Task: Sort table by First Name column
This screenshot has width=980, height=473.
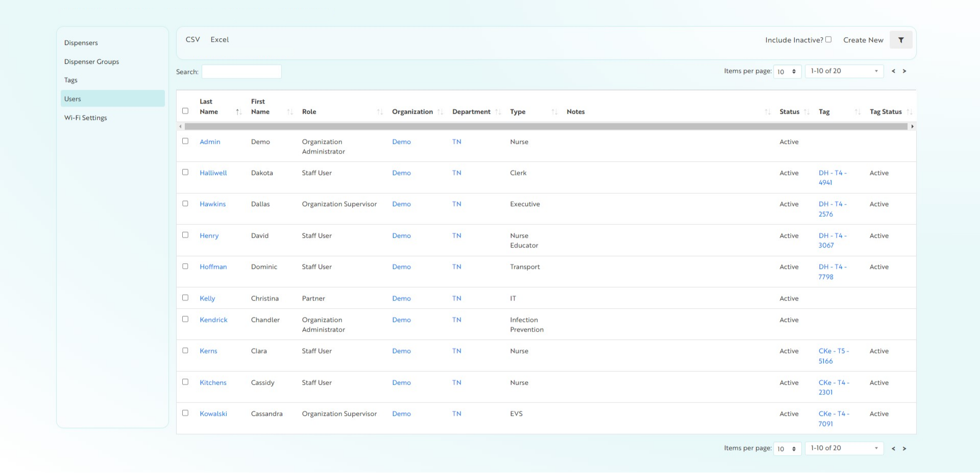Action: tap(290, 112)
